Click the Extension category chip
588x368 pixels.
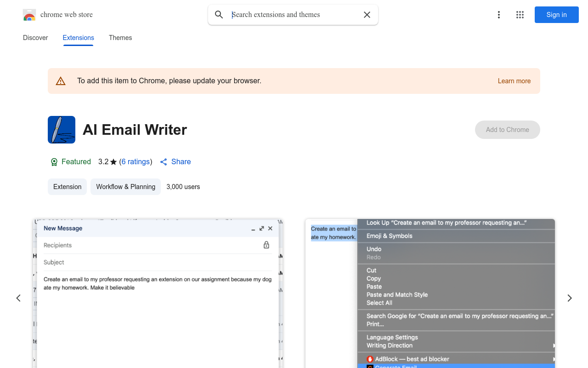click(67, 187)
